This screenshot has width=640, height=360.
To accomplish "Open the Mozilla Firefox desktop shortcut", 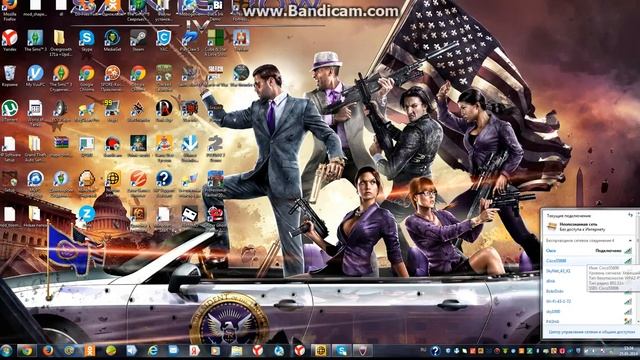I will point(9,9).
